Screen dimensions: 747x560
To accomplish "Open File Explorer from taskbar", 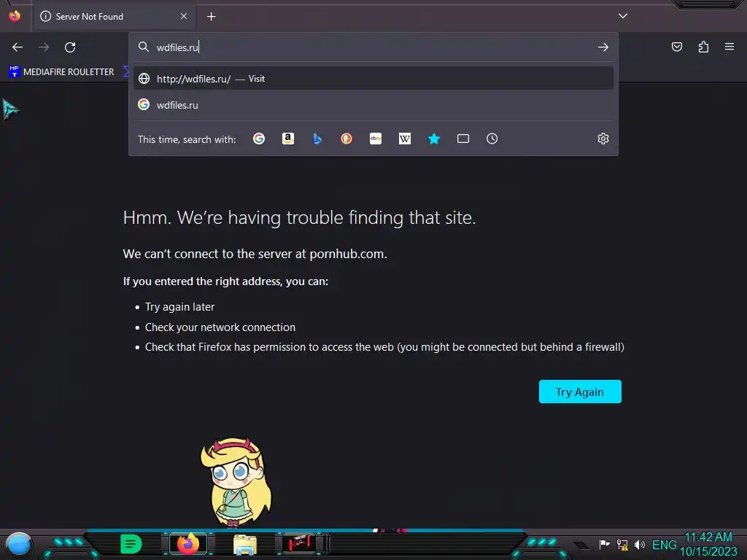I will pos(245,545).
